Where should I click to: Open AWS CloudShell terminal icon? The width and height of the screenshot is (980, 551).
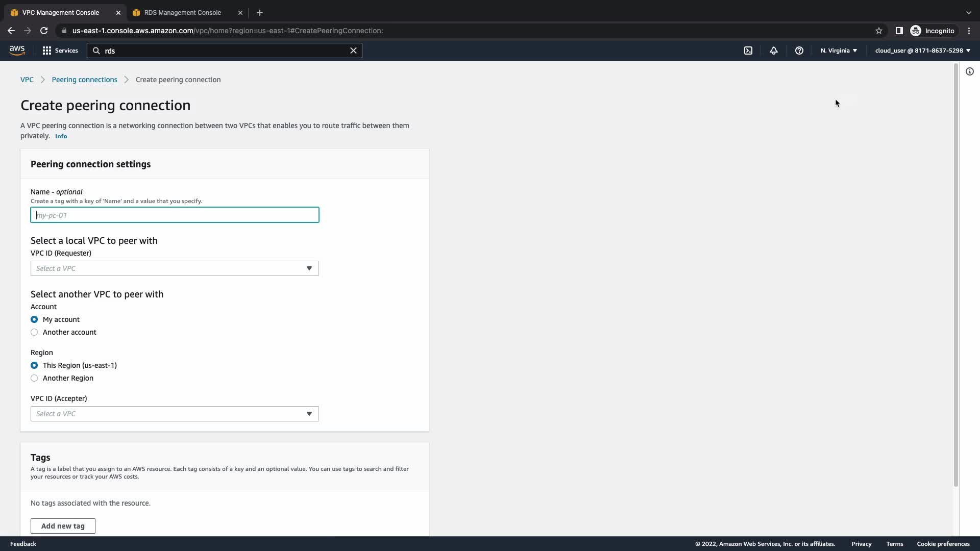point(748,51)
